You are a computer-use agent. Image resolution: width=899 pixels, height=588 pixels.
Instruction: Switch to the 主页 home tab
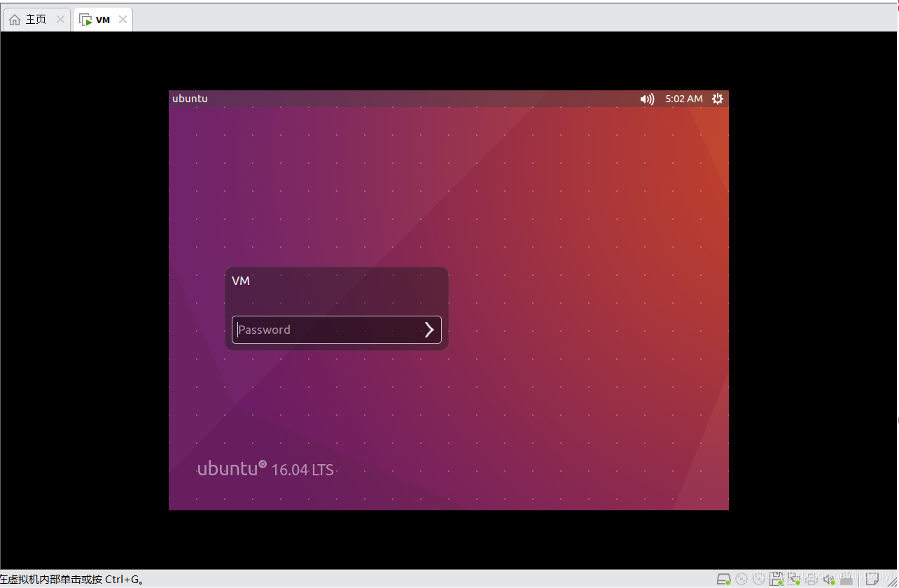point(36,20)
